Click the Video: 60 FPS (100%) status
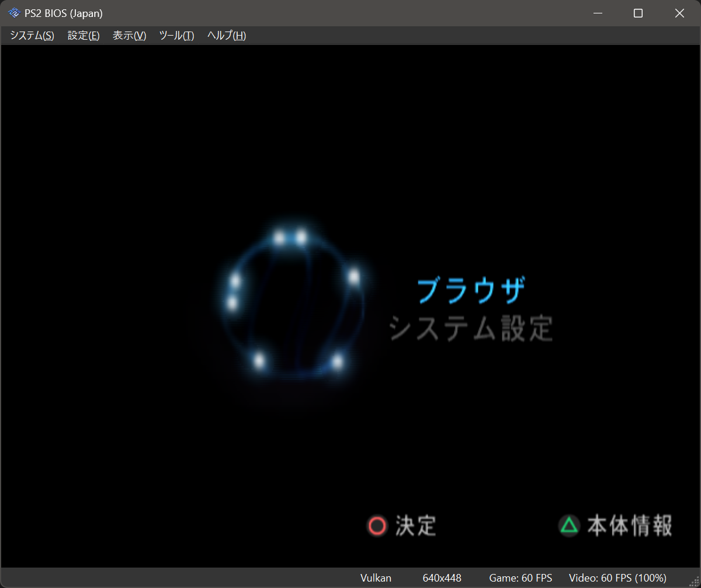 pyautogui.click(x=617, y=578)
